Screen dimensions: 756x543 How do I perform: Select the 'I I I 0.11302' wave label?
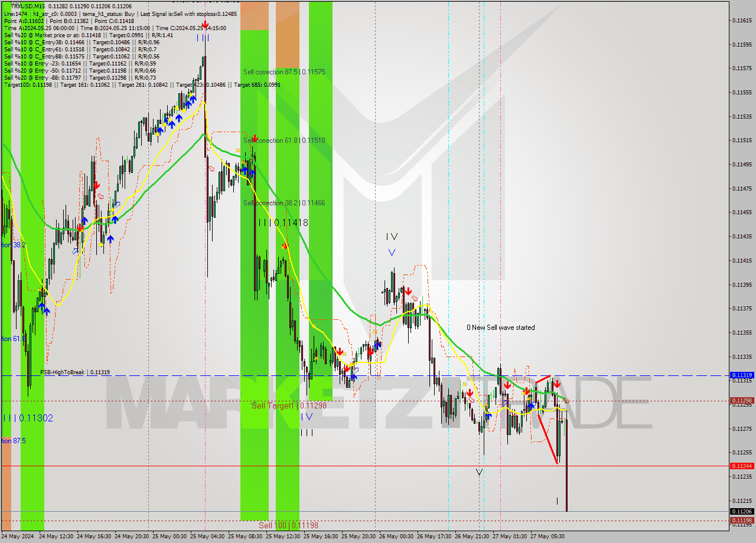coord(28,418)
